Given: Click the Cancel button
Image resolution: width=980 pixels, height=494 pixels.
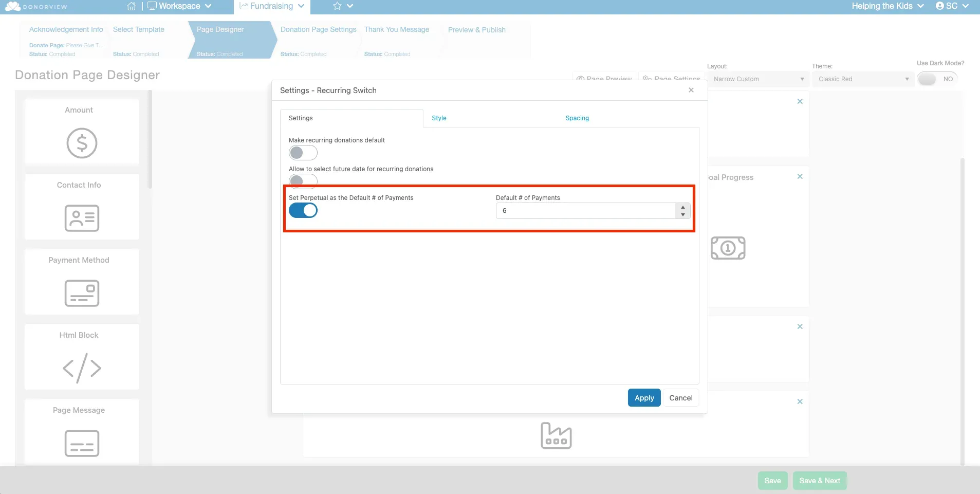Looking at the screenshot, I should coord(680,398).
